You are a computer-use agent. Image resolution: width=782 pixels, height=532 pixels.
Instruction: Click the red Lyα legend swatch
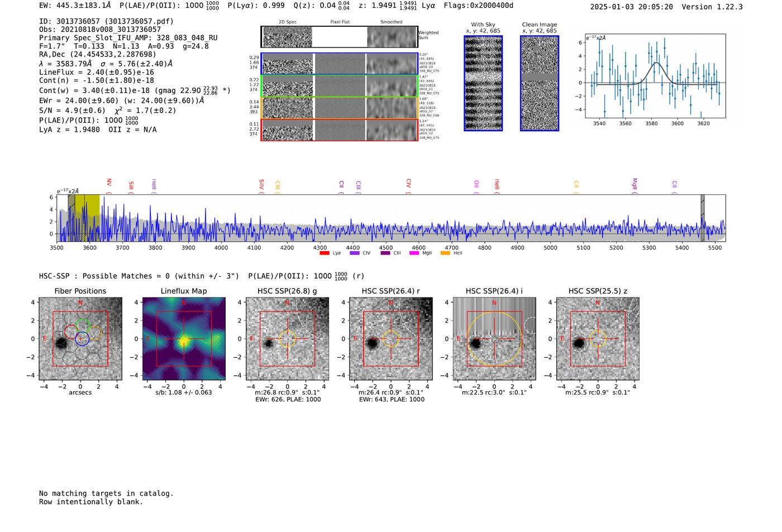coord(325,253)
